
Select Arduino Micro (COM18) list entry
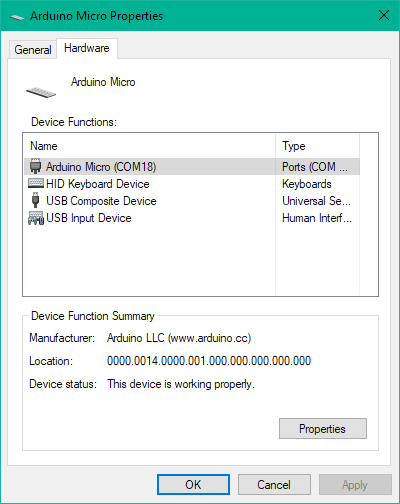click(x=192, y=166)
